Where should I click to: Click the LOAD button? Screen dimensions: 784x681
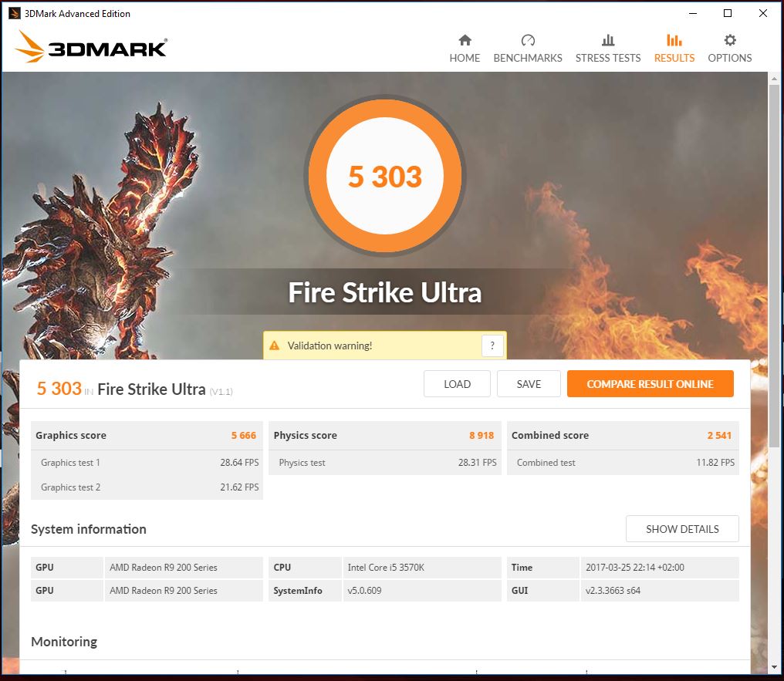point(457,384)
